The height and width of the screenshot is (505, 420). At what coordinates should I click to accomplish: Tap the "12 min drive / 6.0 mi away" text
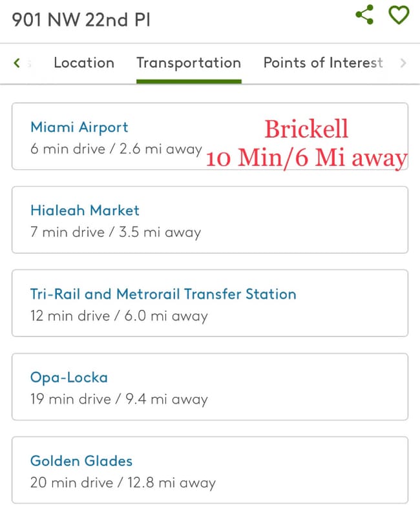tap(119, 316)
